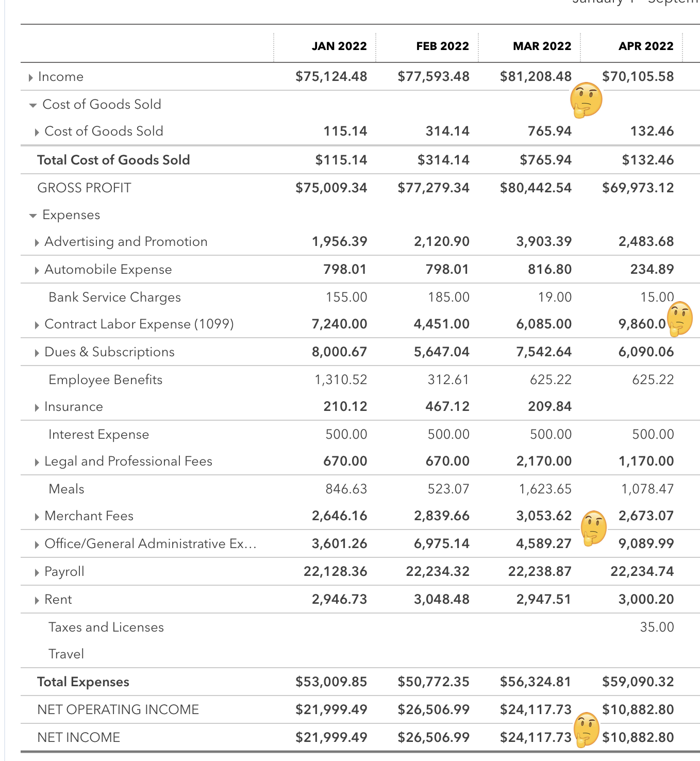
Task: Click February Insurance amount 467.12
Action: pyautogui.click(x=447, y=406)
